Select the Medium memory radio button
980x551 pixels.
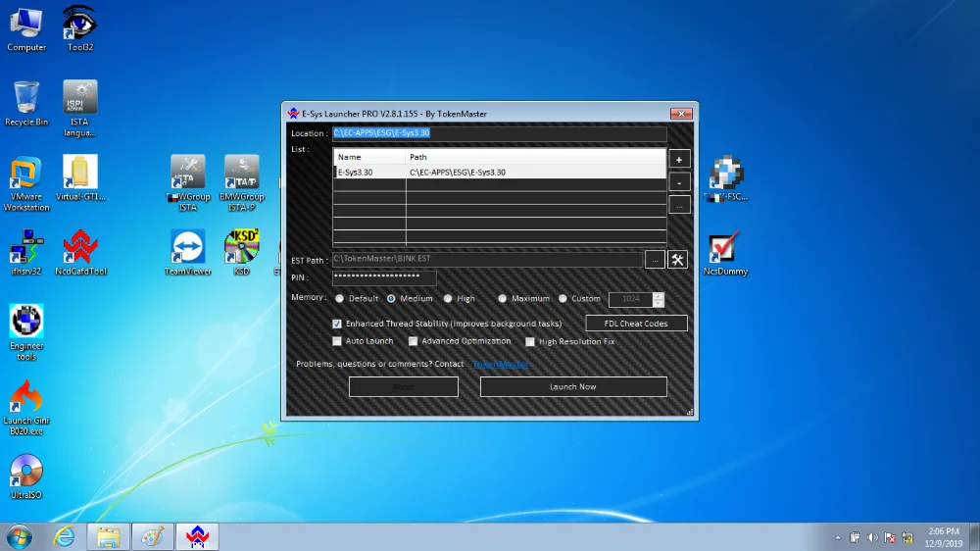point(391,299)
